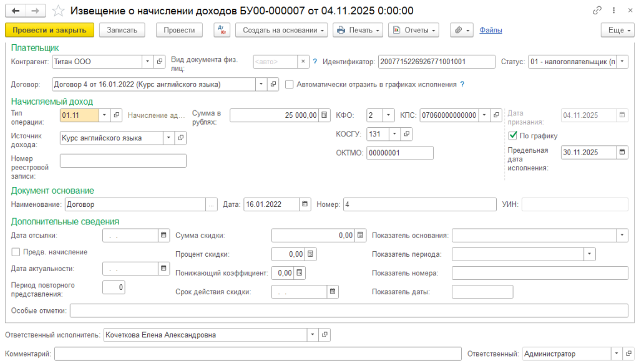Open the Файлы link
639x364 pixels.
click(490, 30)
